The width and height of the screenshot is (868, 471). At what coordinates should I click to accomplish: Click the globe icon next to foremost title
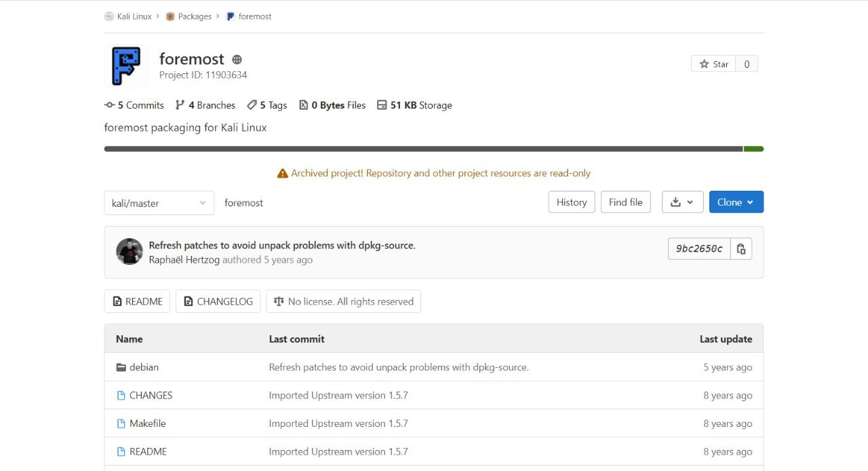tap(235, 59)
